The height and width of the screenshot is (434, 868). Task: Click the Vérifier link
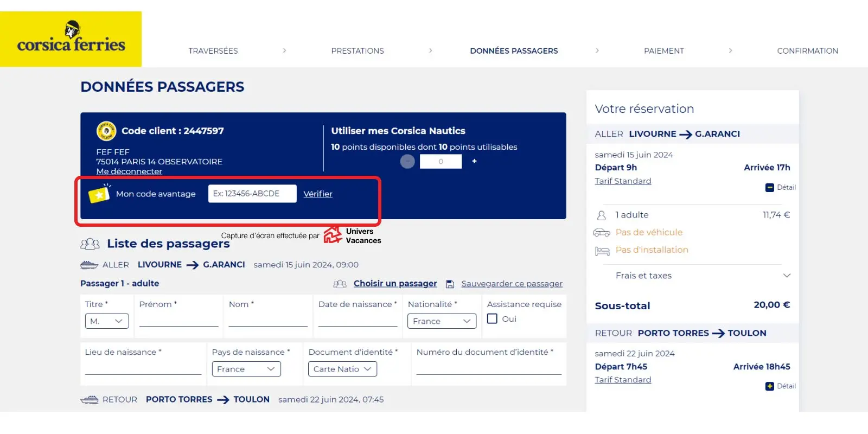click(x=318, y=194)
